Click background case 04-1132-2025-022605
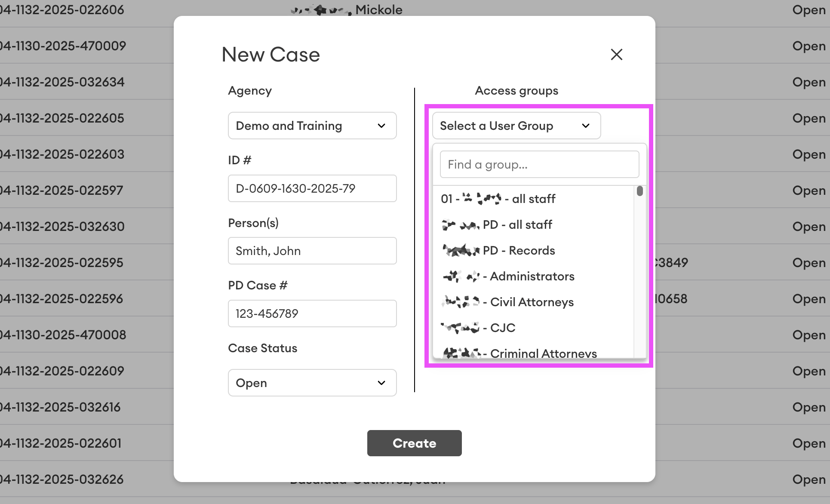This screenshot has width=830, height=504. tap(62, 118)
